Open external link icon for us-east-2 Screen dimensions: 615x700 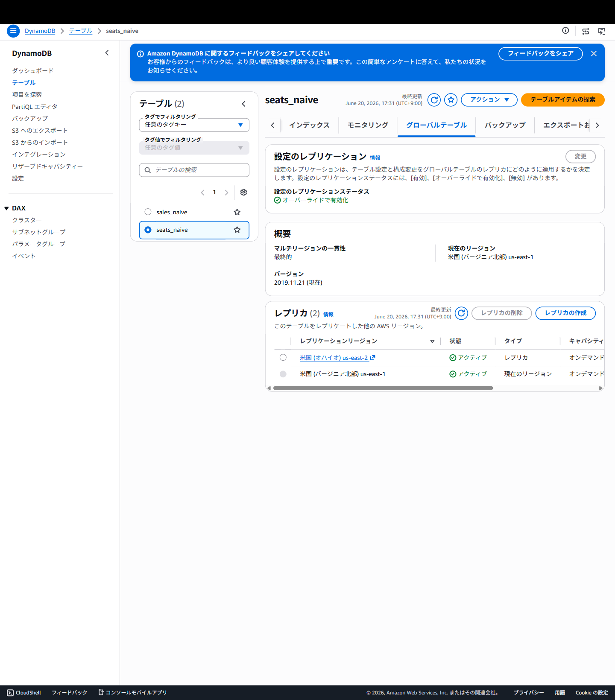coord(372,358)
